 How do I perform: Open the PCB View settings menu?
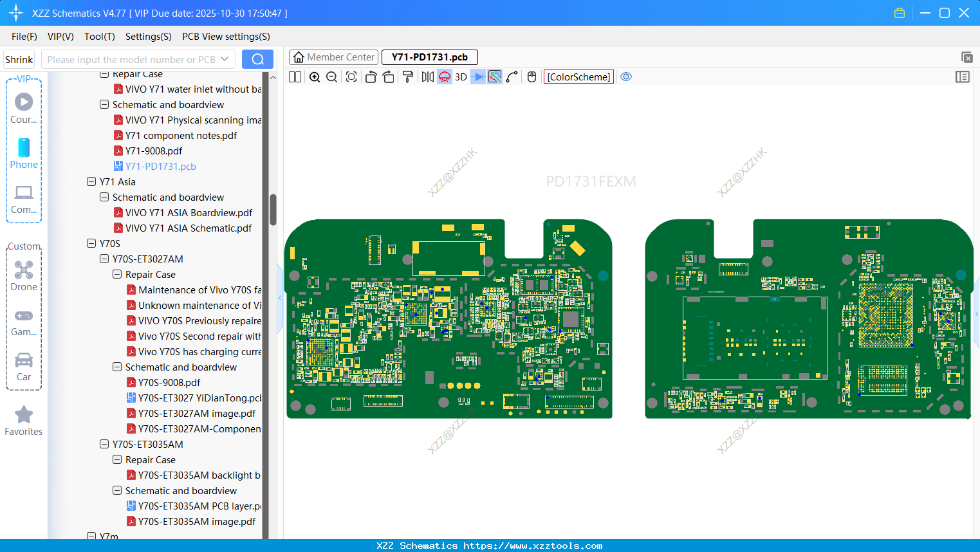(x=226, y=37)
